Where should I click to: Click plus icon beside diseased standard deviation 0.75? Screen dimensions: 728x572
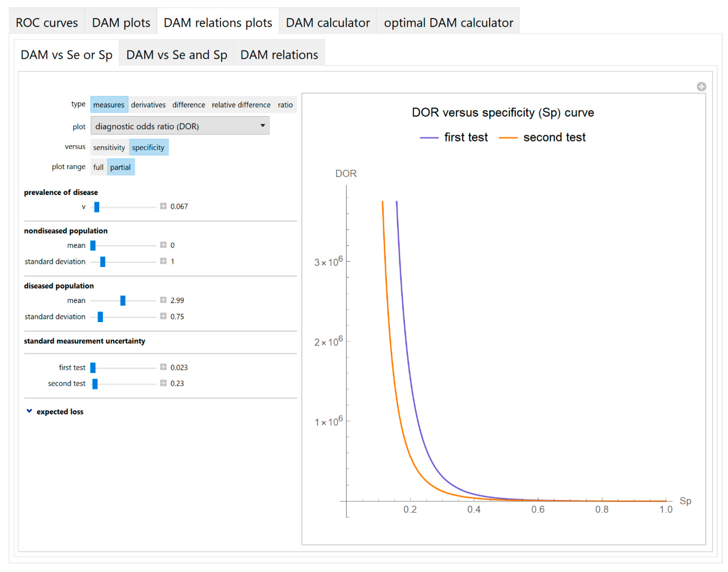tap(163, 316)
